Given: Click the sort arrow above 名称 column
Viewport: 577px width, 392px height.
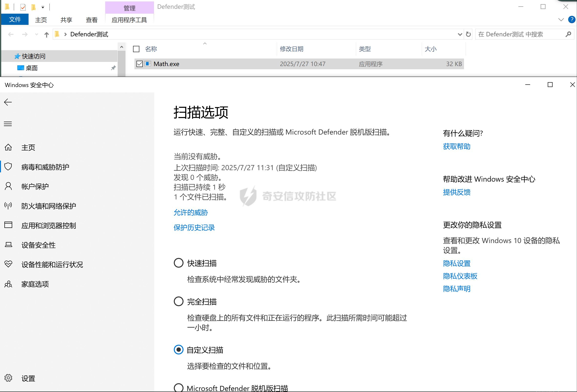Looking at the screenshot, I should point(205,43).
